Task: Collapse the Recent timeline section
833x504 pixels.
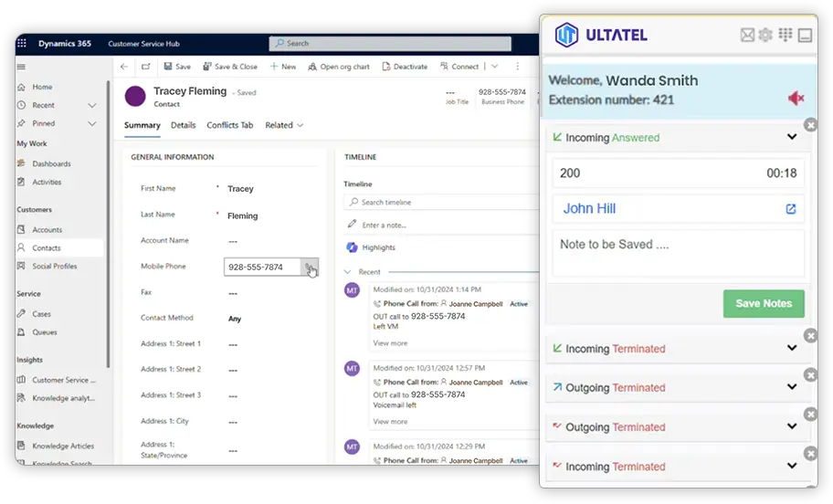Action: click(x=348, y=272)
